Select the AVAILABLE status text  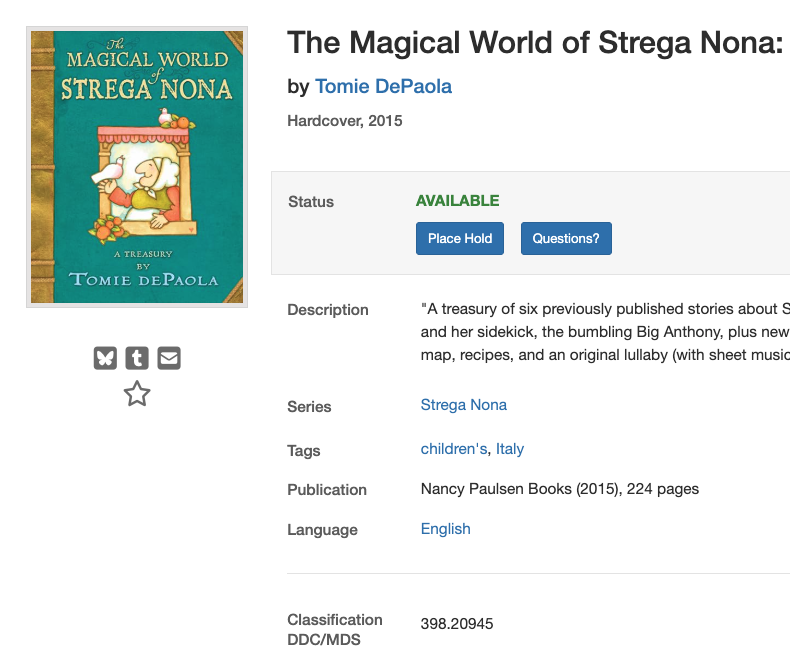pyautogui.click(x=457, y=201)
